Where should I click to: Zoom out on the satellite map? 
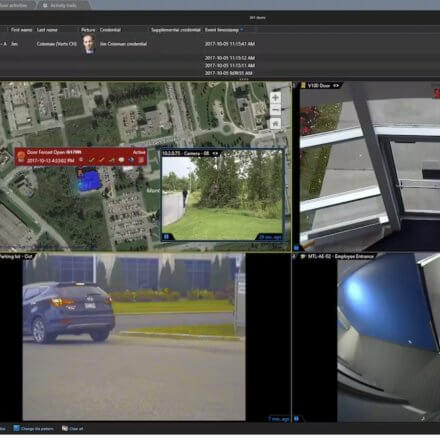tap(275, 110)
